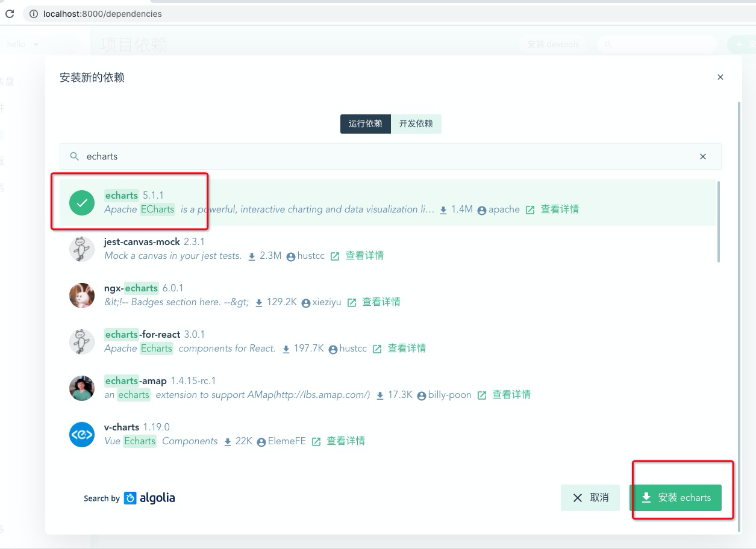Click external link icon in v-charts row

coord(316,442)
